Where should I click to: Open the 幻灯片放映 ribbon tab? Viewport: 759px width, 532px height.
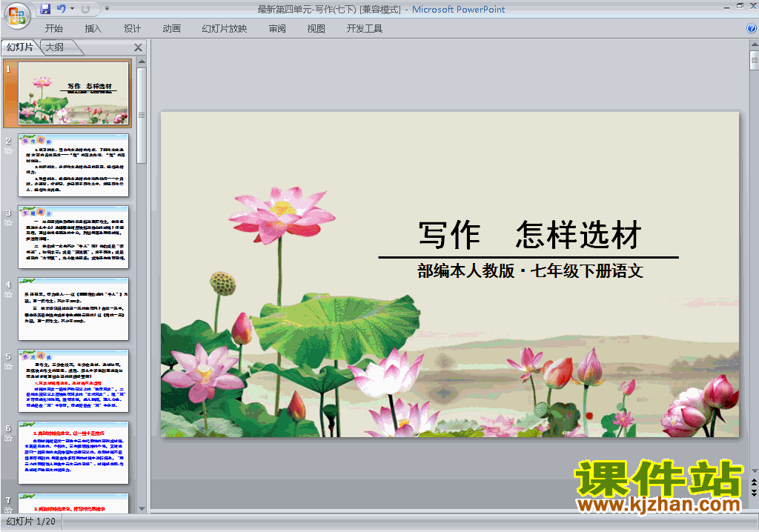(224, 29)
